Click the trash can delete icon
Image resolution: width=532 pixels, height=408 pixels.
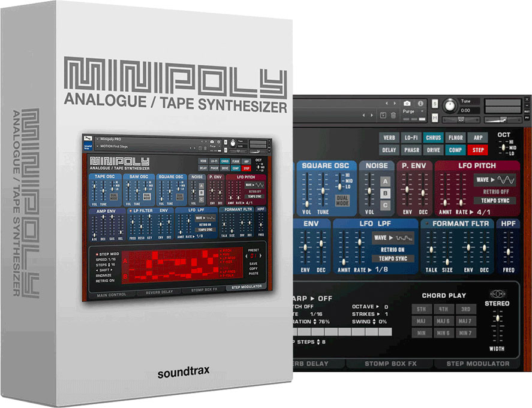click(x=393, y=114)
